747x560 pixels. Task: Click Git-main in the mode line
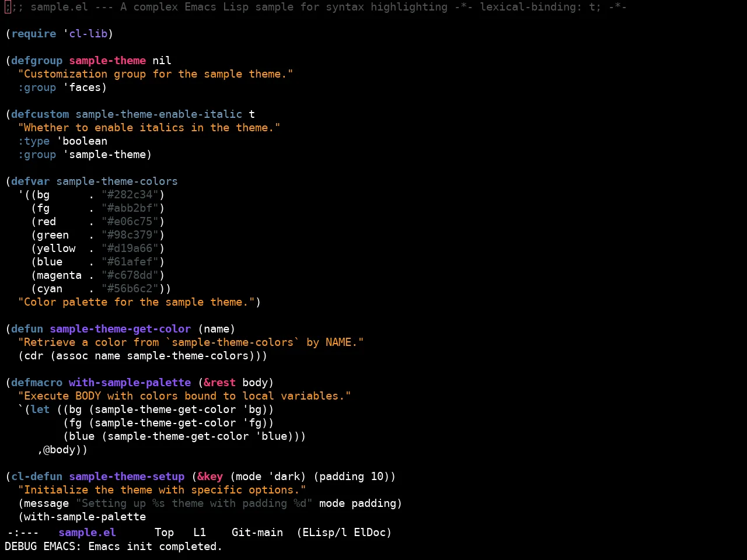coord(257,533)
